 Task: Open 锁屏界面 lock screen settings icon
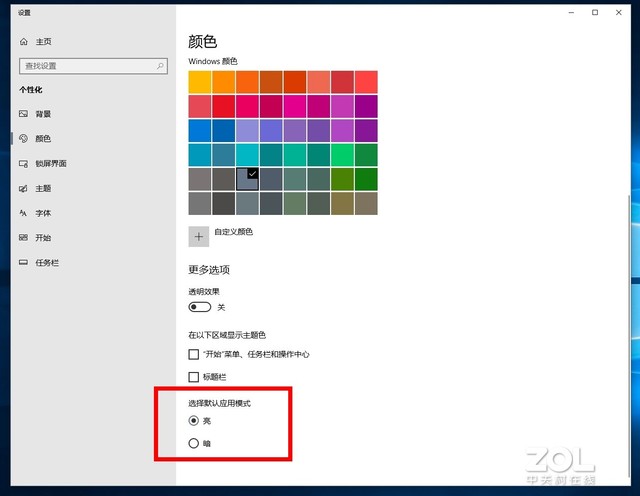24,163
